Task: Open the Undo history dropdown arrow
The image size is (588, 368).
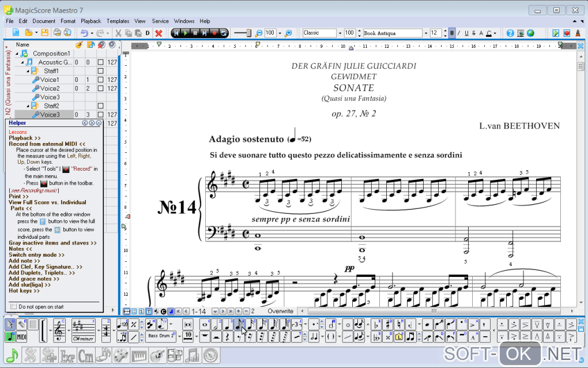Action: [x=92, y=33]
